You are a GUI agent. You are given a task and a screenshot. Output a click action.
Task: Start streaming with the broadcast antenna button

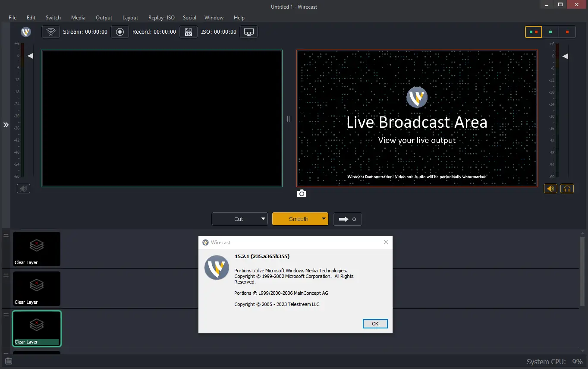click(x=51, y=32)
